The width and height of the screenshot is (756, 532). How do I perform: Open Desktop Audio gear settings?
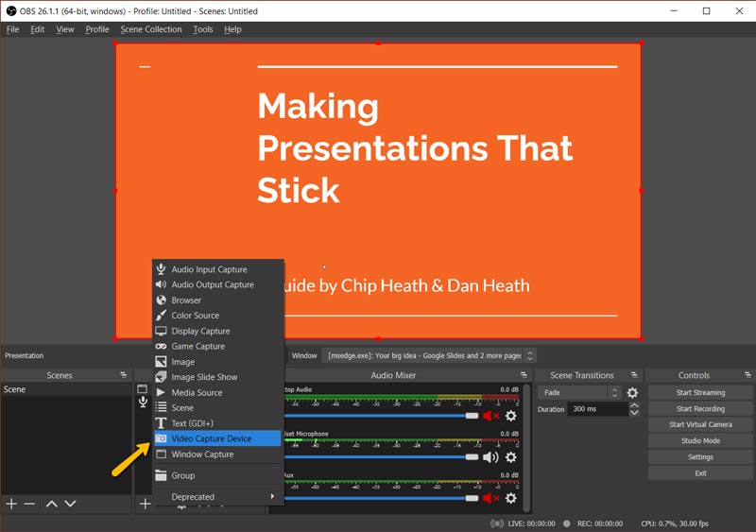click(x=511, y=416)
